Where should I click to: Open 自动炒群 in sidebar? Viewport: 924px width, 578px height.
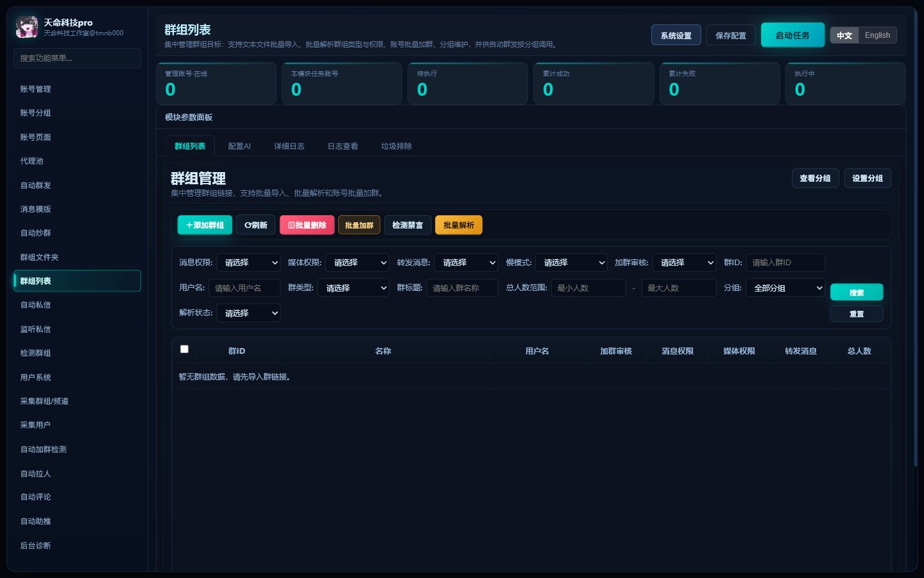pyautogui.click(x=77, y=233)
